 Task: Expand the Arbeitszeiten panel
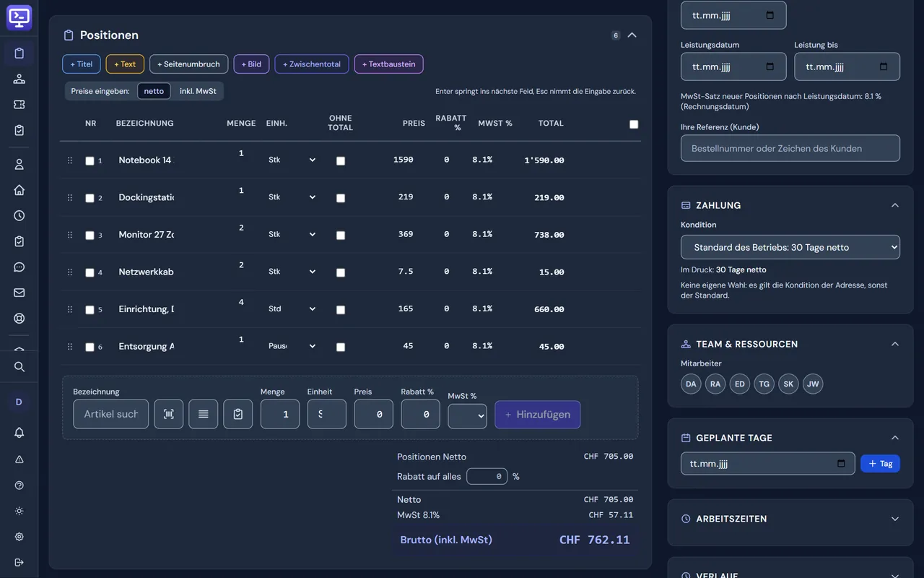click(x=895, y=519)
